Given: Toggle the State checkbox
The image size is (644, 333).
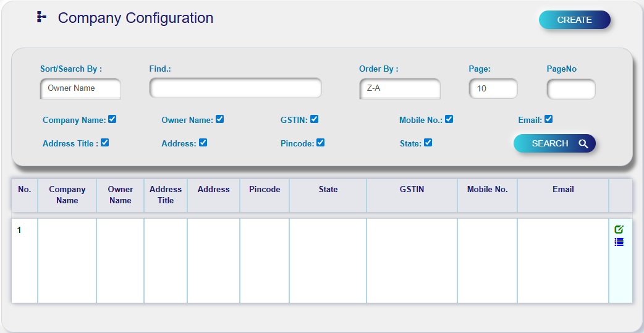Looking at the screenshot, I should tap(428, 143).
